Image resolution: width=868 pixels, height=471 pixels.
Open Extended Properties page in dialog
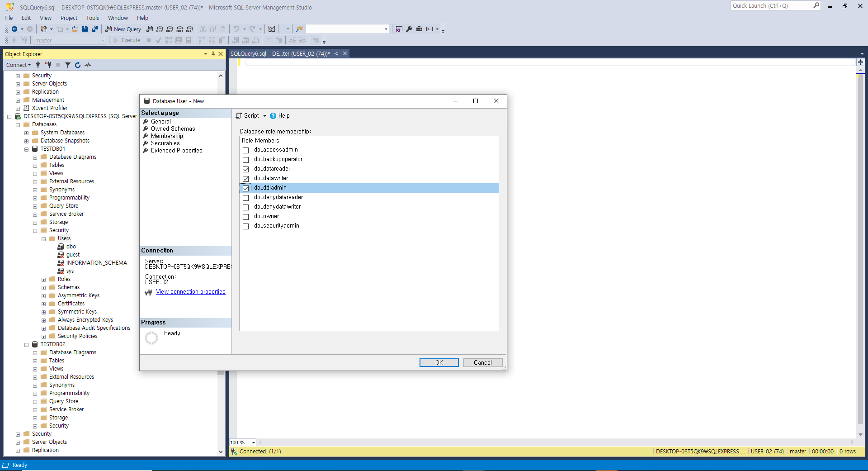tap(177, 151)
